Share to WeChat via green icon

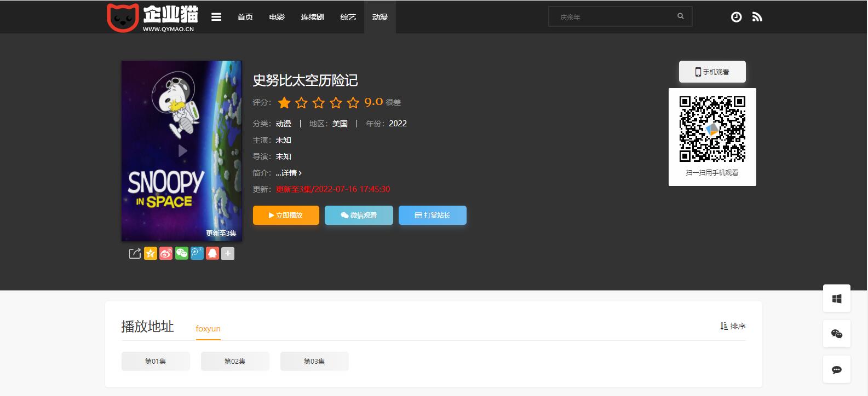pyautogui.click(x=182, y=253)
